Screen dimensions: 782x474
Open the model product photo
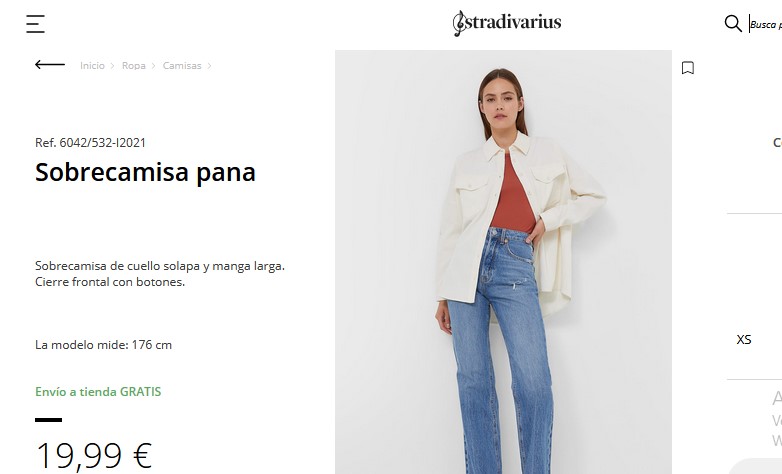(x=503, y=262)
